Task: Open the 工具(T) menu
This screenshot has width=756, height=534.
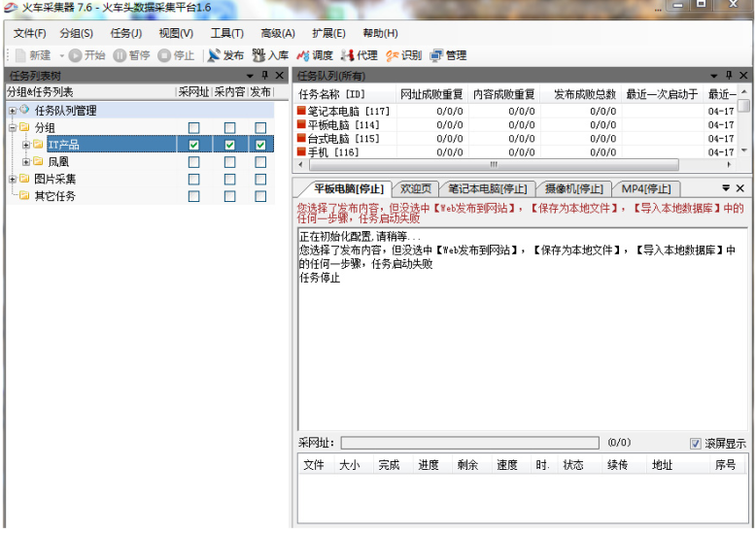Action: click(x=226, y=33)
